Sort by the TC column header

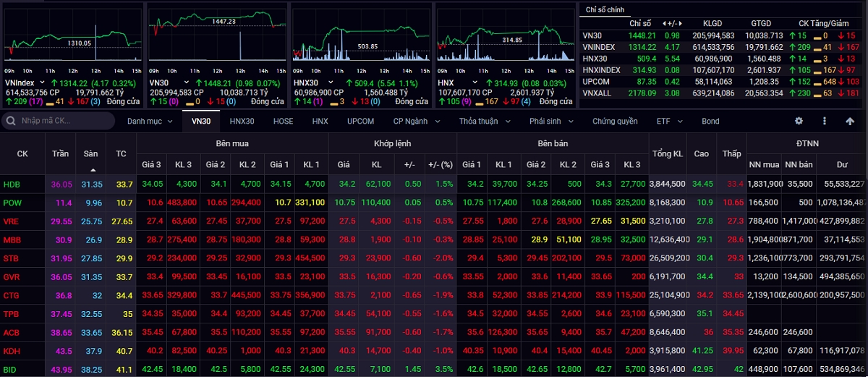[121, 153]
